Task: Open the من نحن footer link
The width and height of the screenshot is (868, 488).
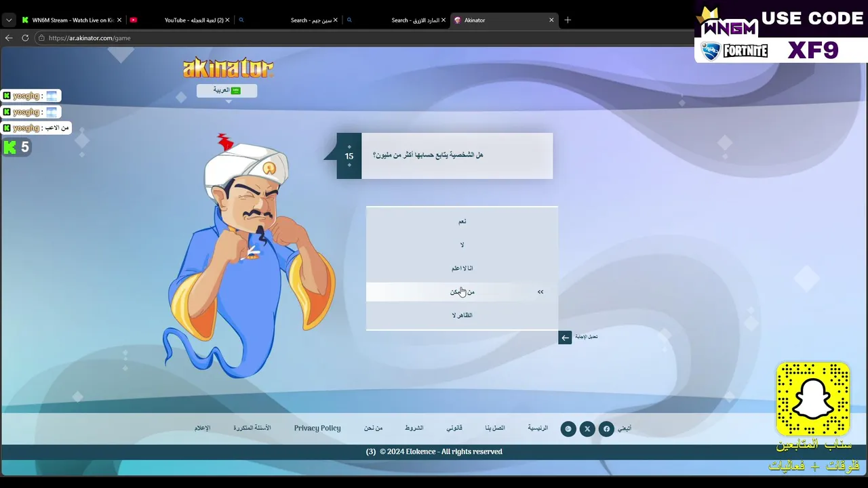Action: [373, 428]
